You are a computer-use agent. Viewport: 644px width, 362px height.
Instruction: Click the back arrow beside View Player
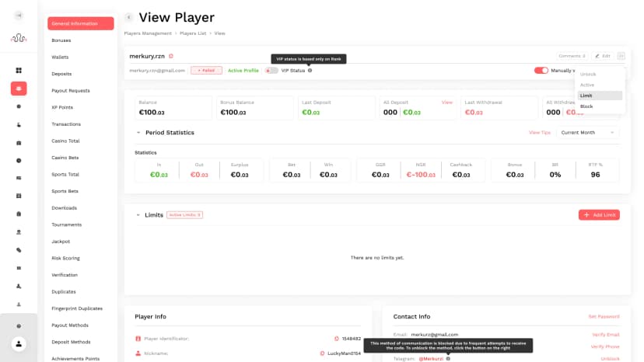point(128,17)
